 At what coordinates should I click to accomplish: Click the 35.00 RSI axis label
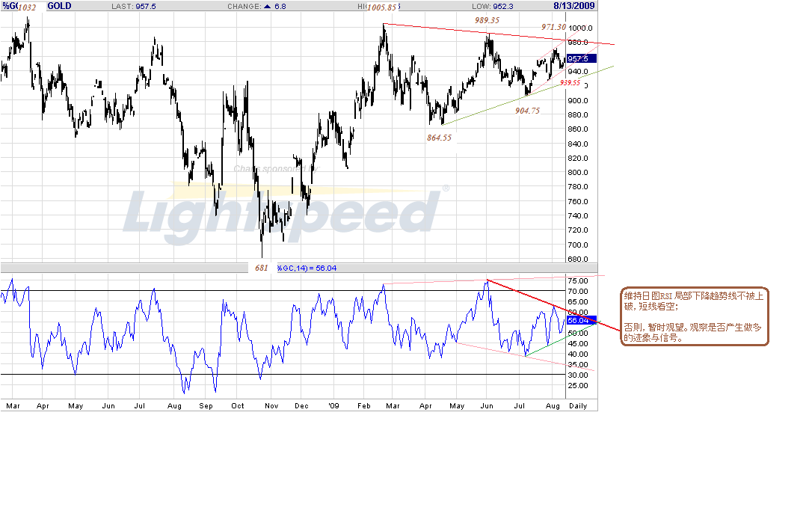[578, 364]
